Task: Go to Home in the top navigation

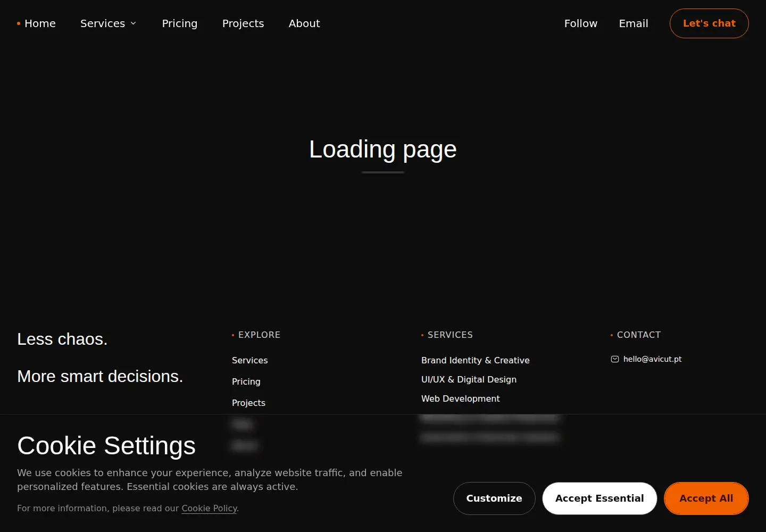Action: tap(40, 23)
